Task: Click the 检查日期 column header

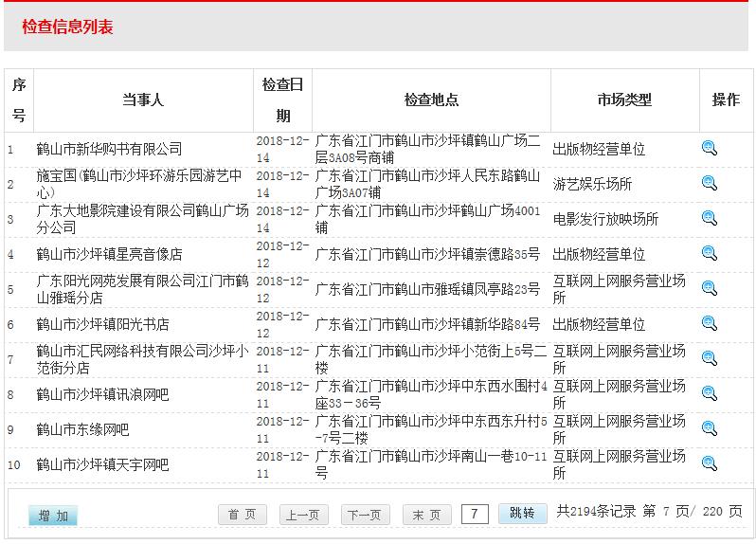Action: 283,100
